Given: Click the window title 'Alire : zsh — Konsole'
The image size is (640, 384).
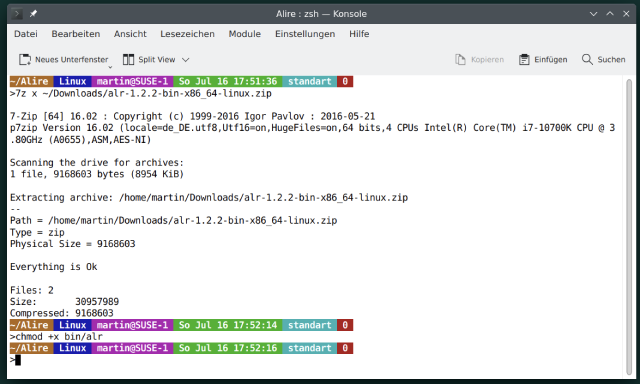Looking at the screenshot, I should [x=321, y=14].
